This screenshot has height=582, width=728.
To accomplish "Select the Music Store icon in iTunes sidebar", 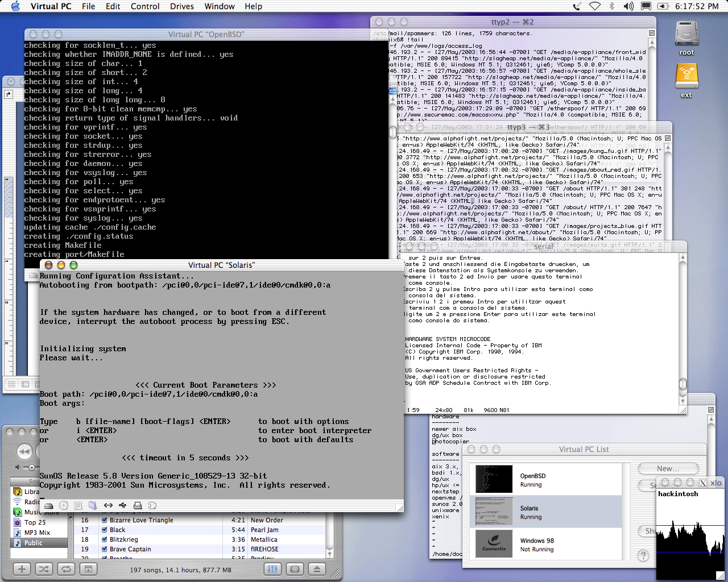I will (17, 512).
